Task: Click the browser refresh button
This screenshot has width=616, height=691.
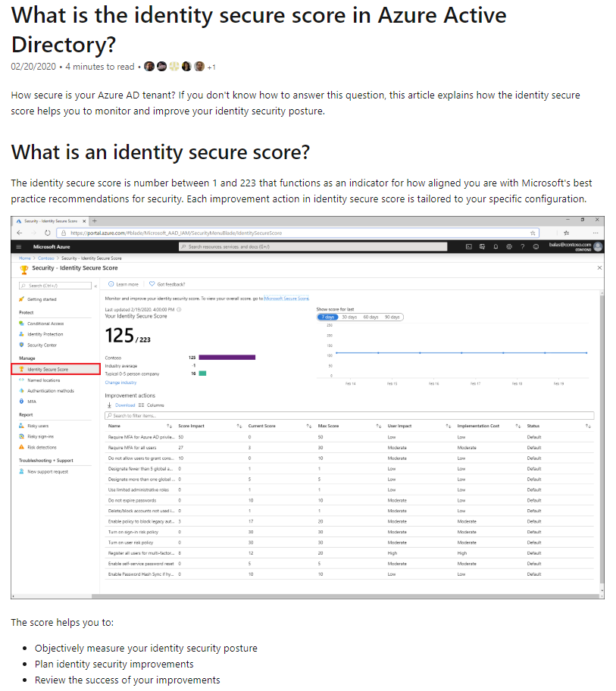Action: pyautogui.click(x=48, y=233)
